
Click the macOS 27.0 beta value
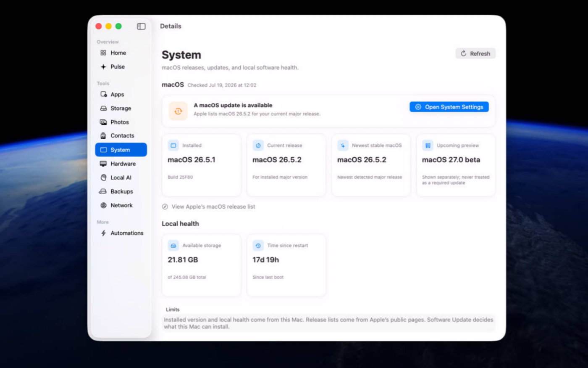tap(451, 160)
